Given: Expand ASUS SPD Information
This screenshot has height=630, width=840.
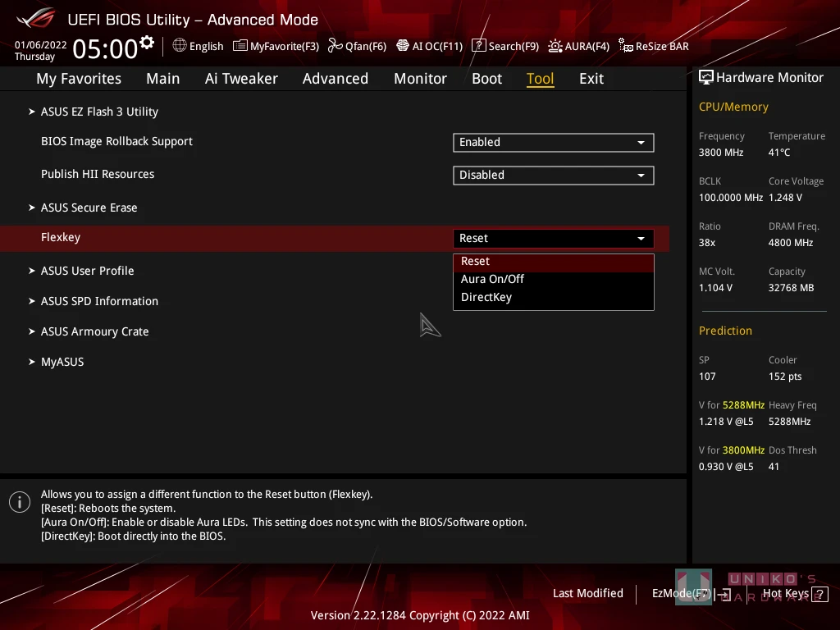Looking at the screenshot, I should click(x=99, y=302).
